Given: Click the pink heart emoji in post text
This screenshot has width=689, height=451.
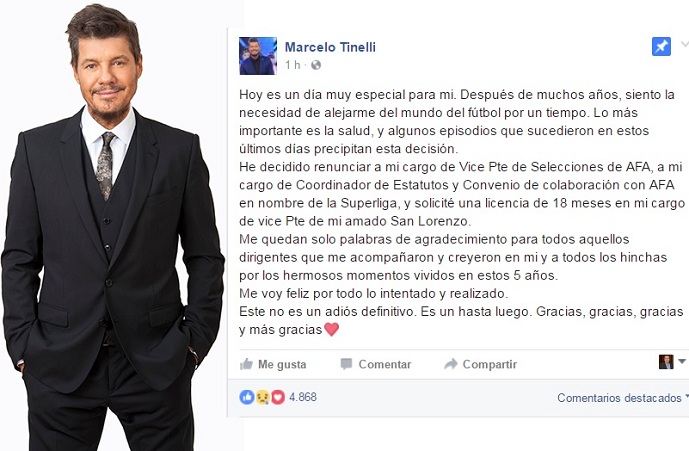Looking at the screenshot, I should (331, 329).
